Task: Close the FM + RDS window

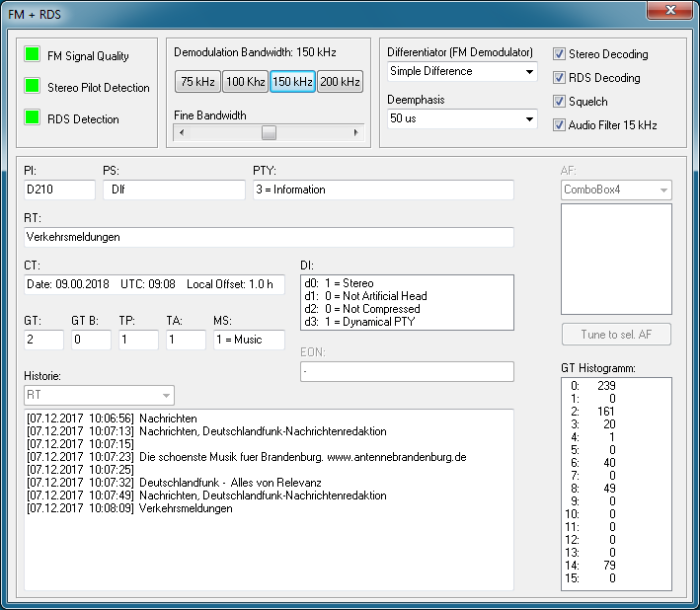Action: click(669, 10)
